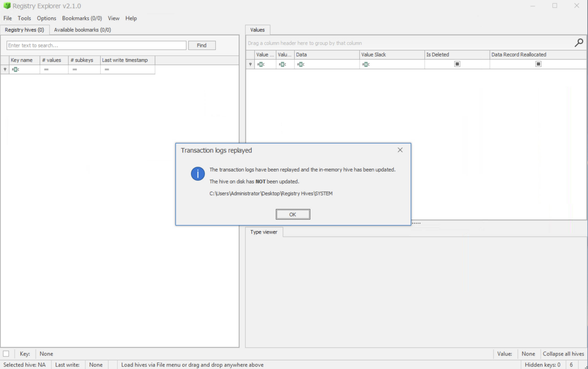The image size is (588, 369).
Task: Click the ABC filter icon under Key name
Action: pos(15,69)
